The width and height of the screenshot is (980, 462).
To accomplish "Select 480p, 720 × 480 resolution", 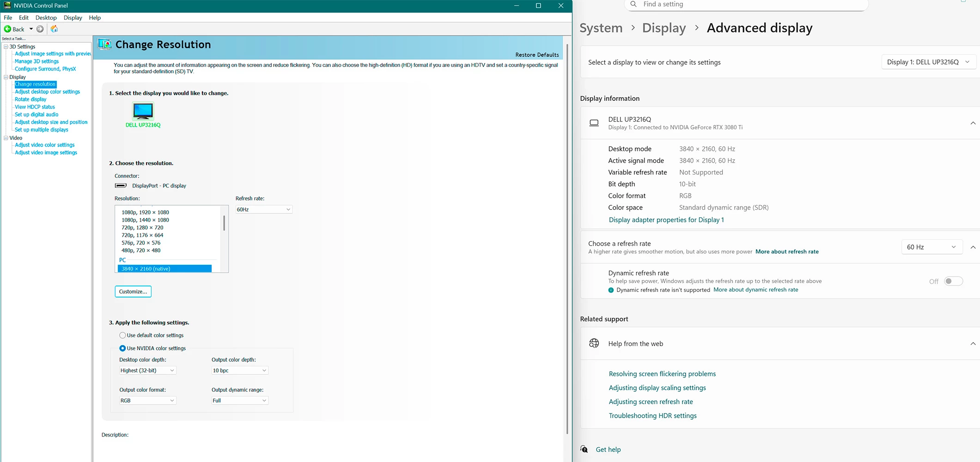I will (x=141, y=250).
